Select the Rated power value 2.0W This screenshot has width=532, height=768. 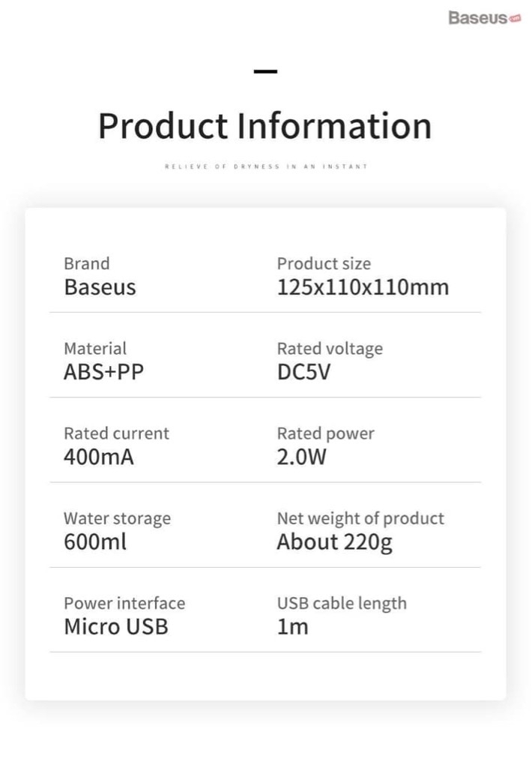click(302, 457)
